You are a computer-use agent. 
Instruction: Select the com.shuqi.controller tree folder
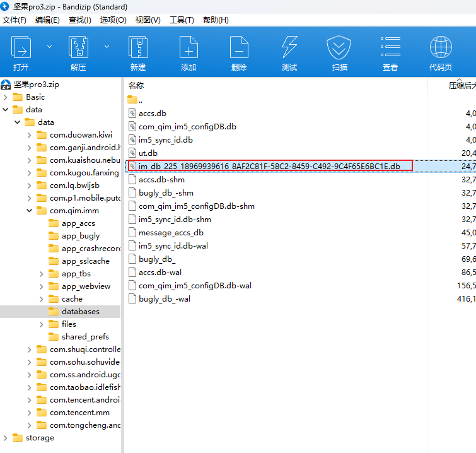coord(85,350)
